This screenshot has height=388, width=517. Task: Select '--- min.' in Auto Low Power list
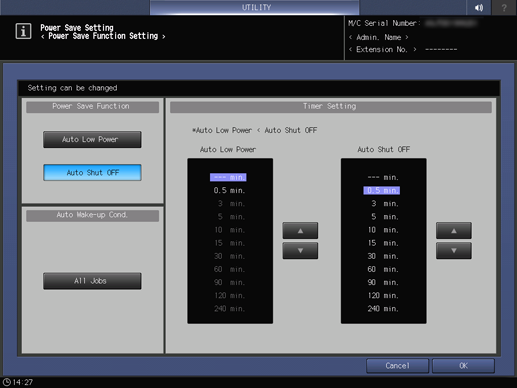pyautogui.click(x=228, y=177)
